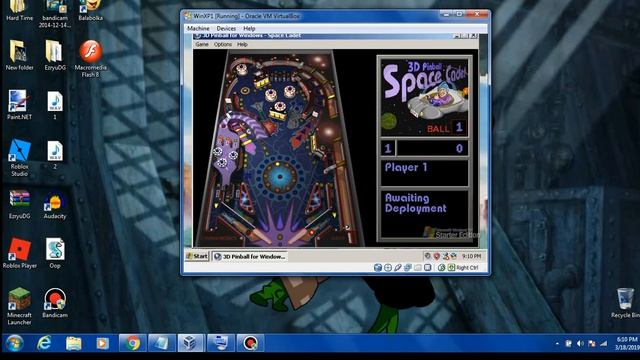
Task: Open the New folder icon on desktop
Action: (x=19, y=55)
